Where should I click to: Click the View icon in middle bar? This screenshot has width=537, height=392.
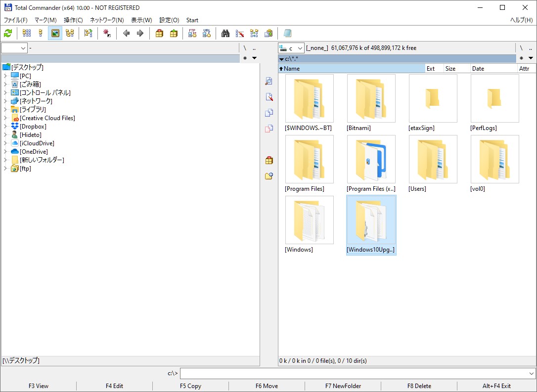(269, 81)
